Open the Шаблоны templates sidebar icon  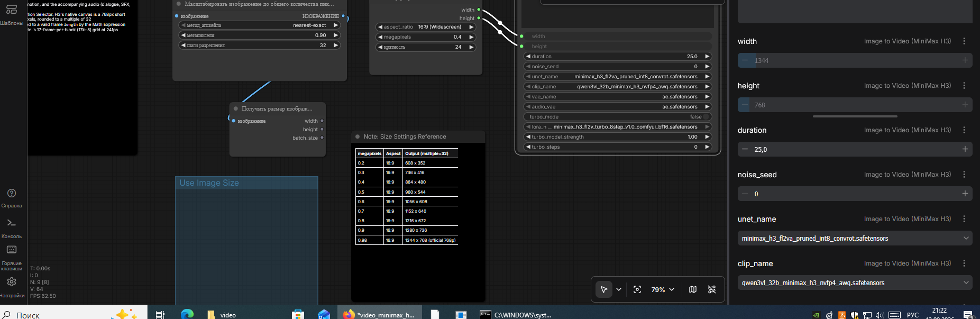[12, 14]
